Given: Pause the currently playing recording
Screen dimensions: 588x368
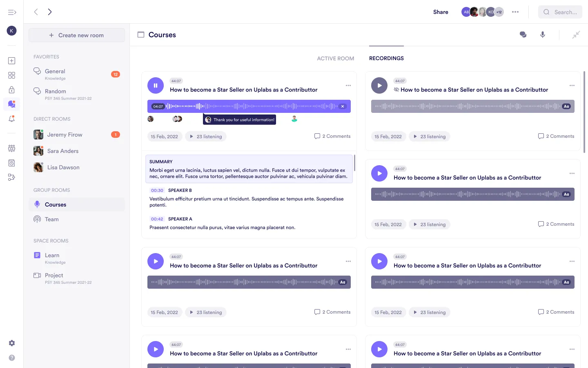Looking at the screenshot, I should 156,85.
